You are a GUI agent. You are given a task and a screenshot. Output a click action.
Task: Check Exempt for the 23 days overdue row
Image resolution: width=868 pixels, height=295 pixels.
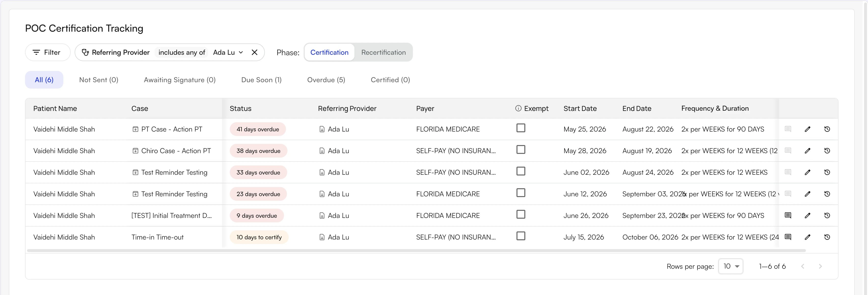click(521, 193)
